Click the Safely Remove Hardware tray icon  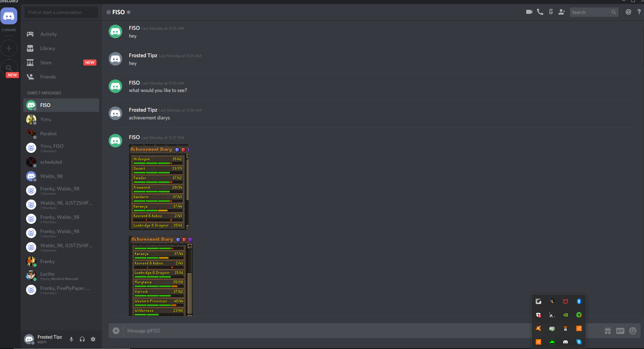[x=552, y=328]
